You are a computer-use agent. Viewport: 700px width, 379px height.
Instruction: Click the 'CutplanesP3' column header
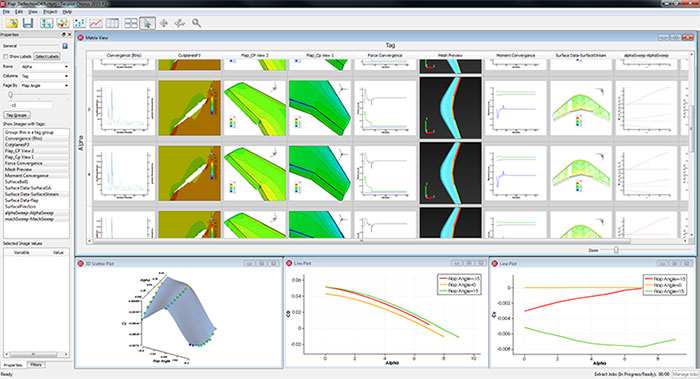point(189,55)
